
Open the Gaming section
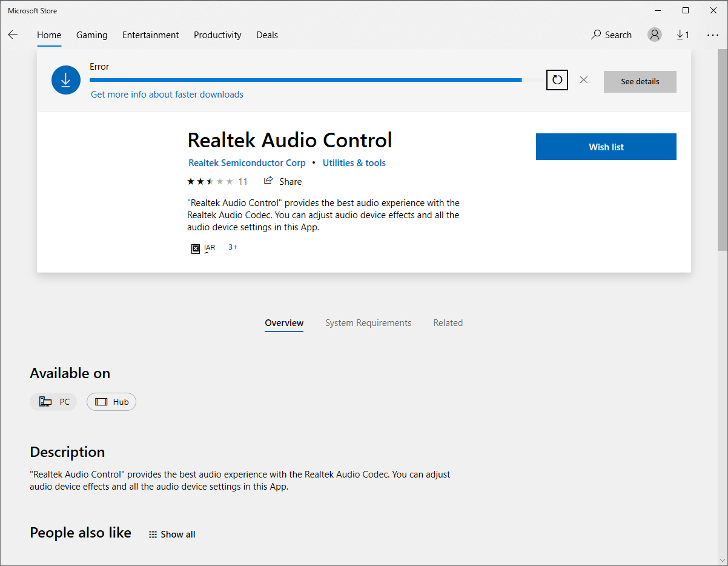[91, 35]
